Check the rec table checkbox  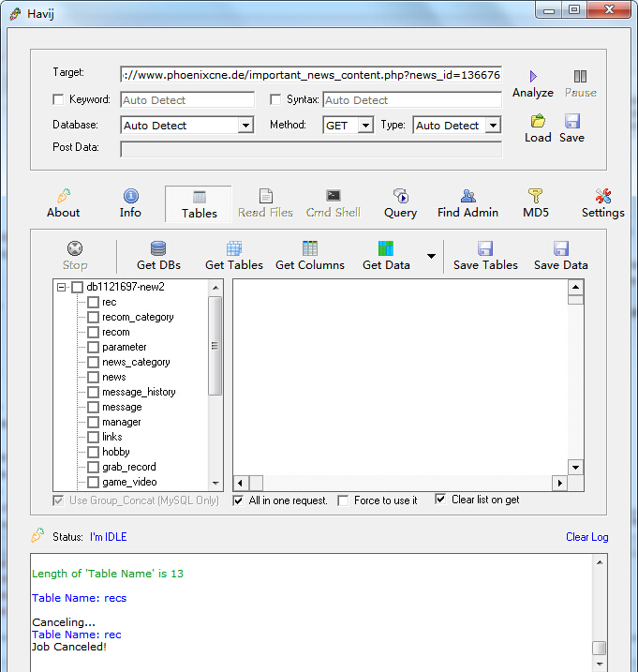pos(93,302)
